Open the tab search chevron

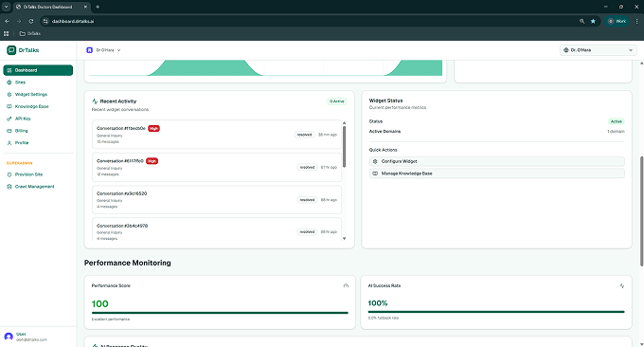[7, 7]
